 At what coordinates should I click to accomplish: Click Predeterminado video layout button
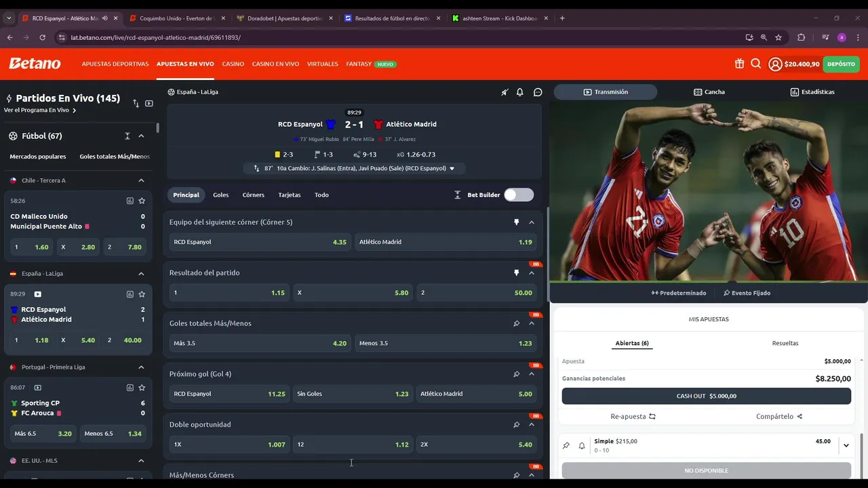point(679,293)
